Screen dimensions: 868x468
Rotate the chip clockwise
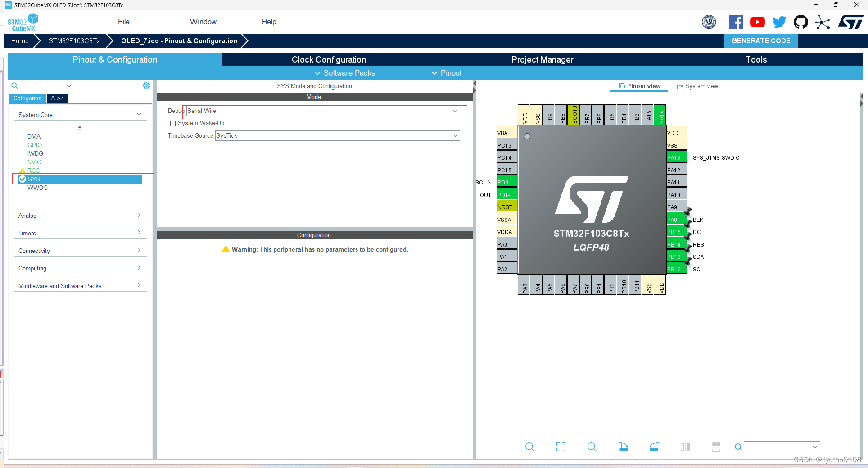pos(623,447)
